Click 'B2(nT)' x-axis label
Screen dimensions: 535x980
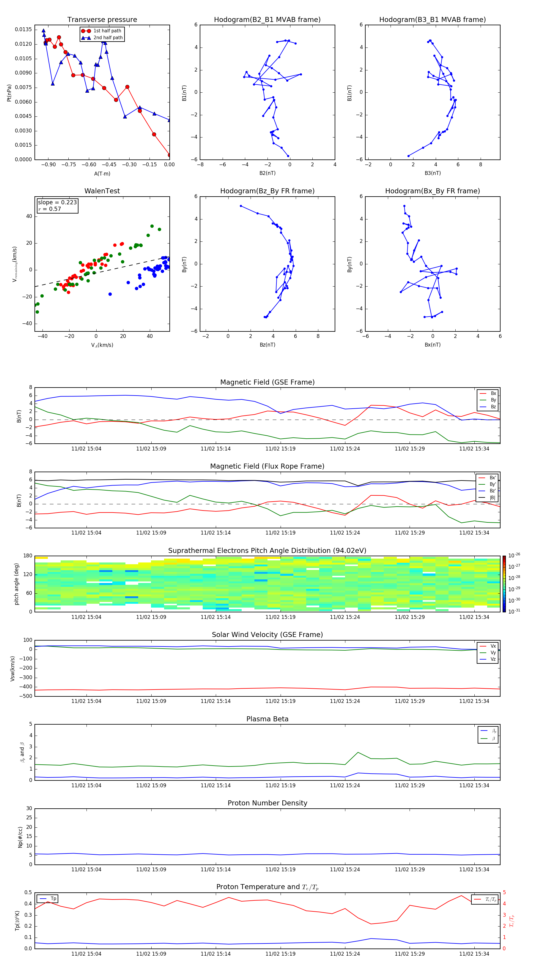tap(267, 173)
